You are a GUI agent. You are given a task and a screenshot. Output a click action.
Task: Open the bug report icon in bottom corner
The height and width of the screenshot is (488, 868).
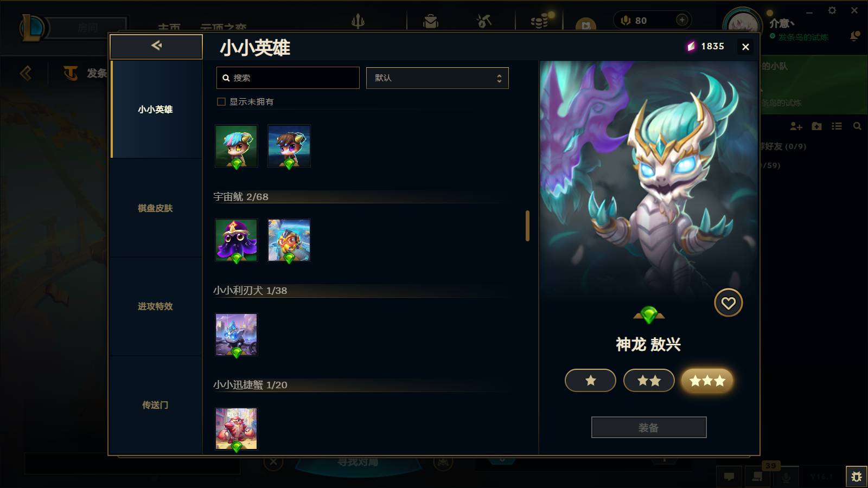(x=857, y=477)
